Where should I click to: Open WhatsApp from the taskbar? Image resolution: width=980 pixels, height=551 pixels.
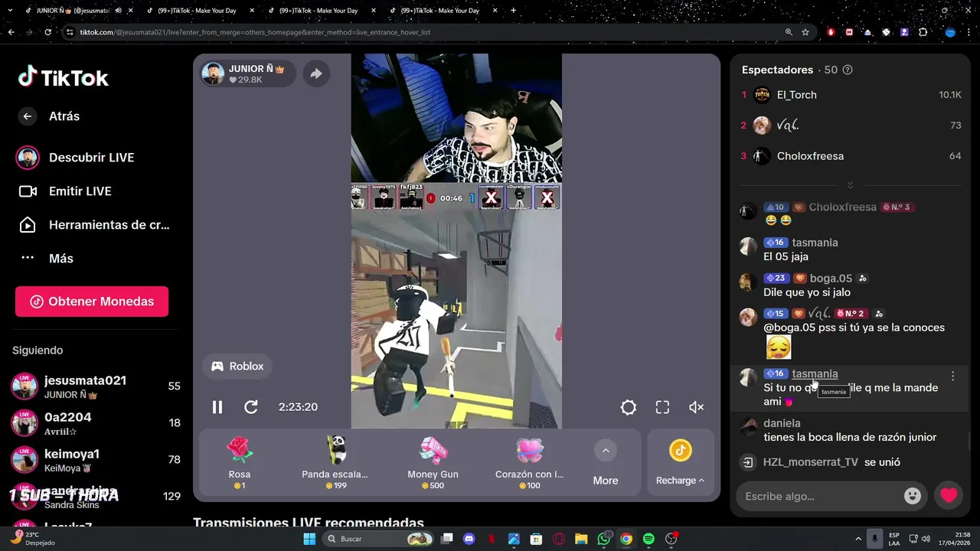pos(604,539)
